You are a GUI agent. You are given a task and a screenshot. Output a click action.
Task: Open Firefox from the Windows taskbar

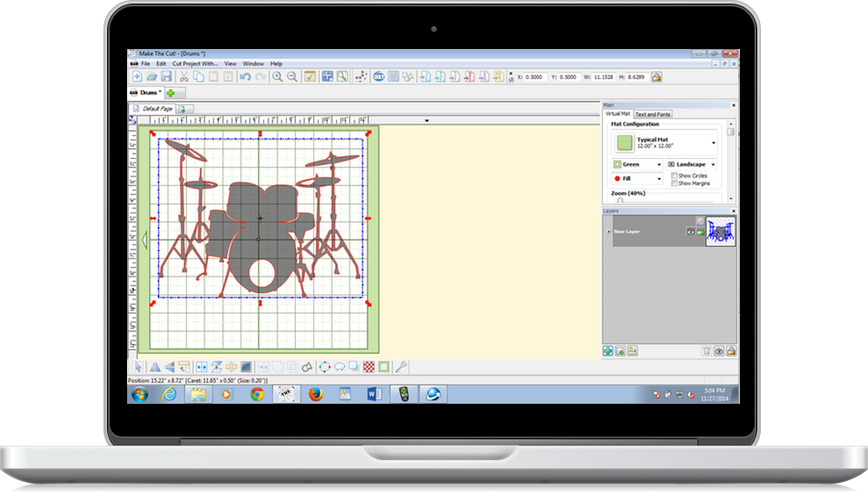tap(315, 394)
